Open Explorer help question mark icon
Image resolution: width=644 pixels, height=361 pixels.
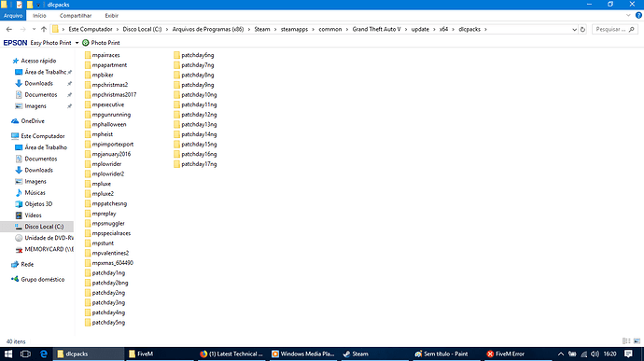pos(638,16)
